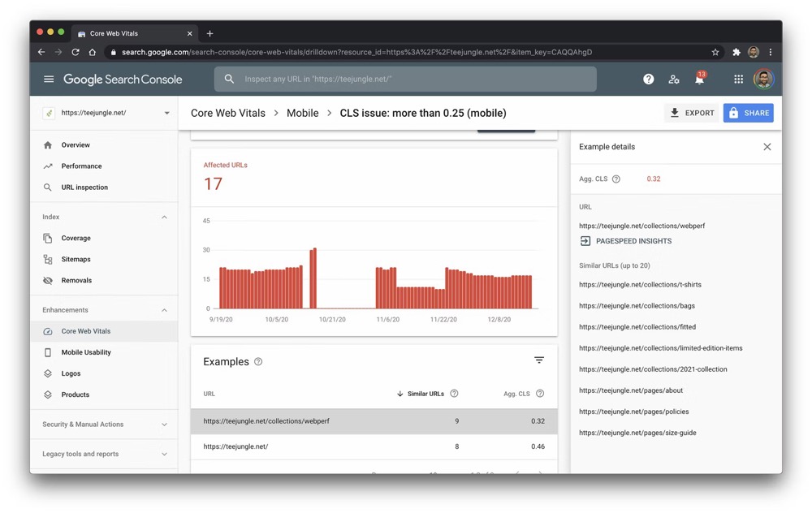This screenshot has width=812, height=513.
Task: Click the Share button
Action: (x=749, y=113)
